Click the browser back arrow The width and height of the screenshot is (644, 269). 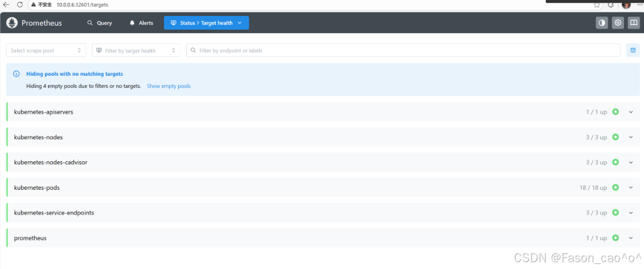(x=7, y=5)
